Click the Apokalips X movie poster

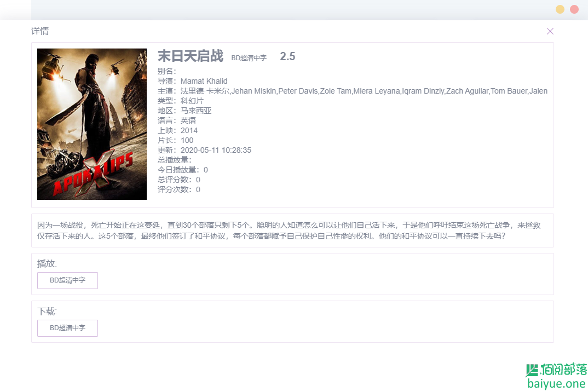92,124
